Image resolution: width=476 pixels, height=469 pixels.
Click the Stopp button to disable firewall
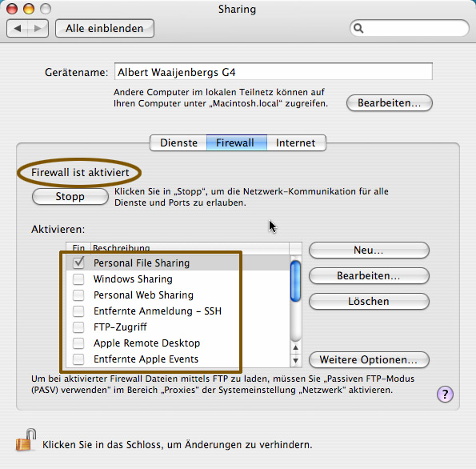click(x=70, y=197)
